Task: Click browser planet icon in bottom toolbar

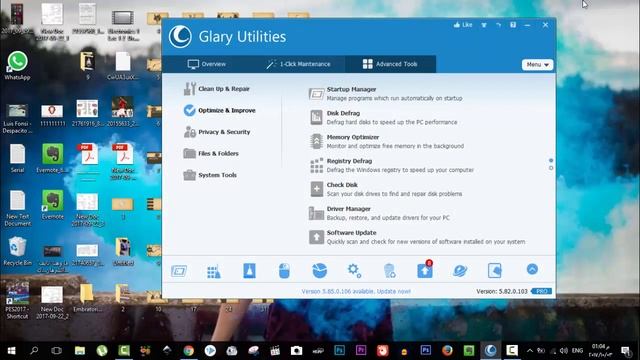Action: click(460, 271)
